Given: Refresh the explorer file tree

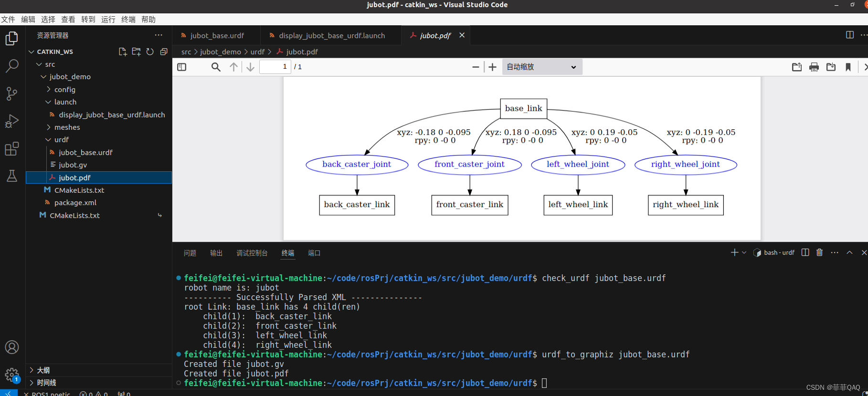Looking at the screenshot, I should [150, 52].
